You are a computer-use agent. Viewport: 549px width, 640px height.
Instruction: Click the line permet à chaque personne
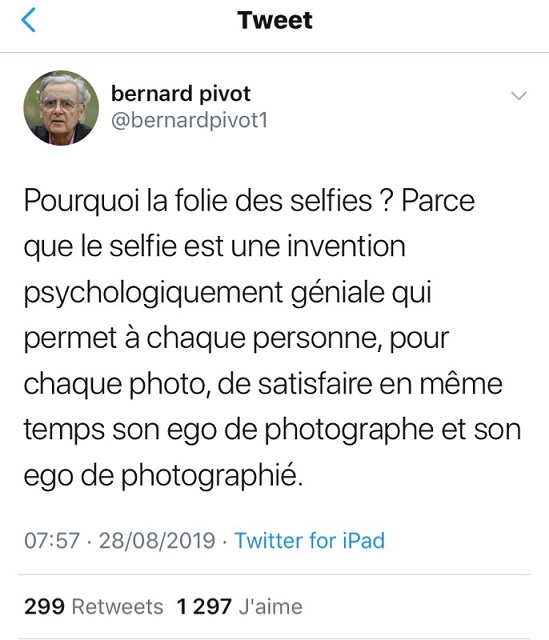[x=237, y=339]
